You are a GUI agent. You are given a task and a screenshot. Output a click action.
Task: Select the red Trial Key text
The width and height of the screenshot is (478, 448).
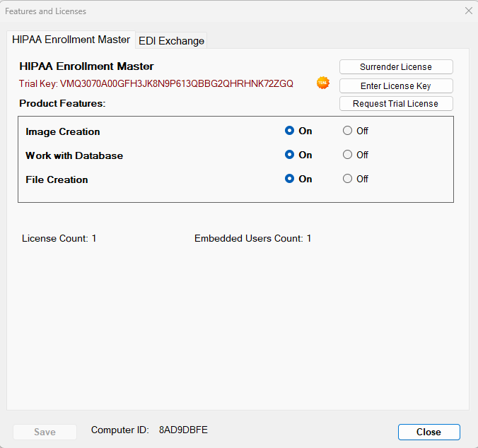pyautogui.click(x=156, y=83)
